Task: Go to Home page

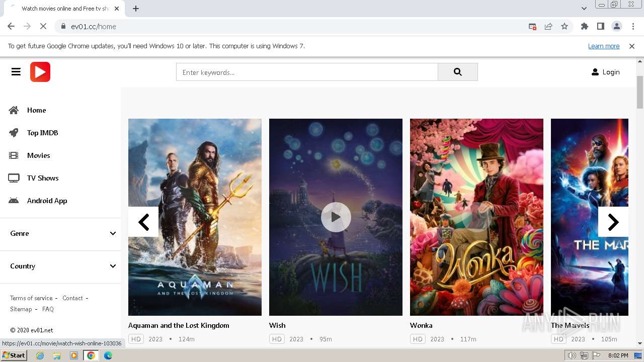Action: pos(36,110)
